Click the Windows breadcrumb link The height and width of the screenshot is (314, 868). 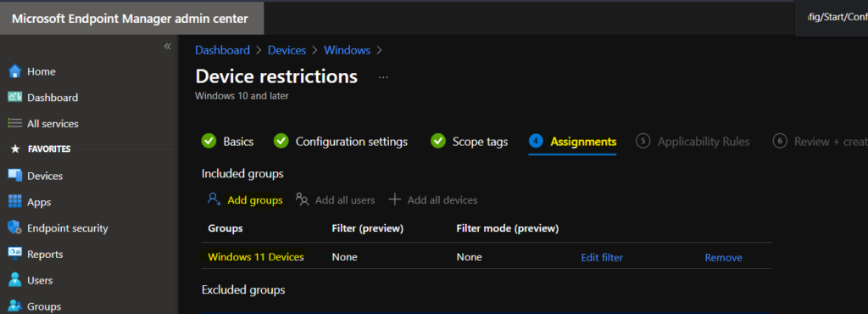pos(347,50)
